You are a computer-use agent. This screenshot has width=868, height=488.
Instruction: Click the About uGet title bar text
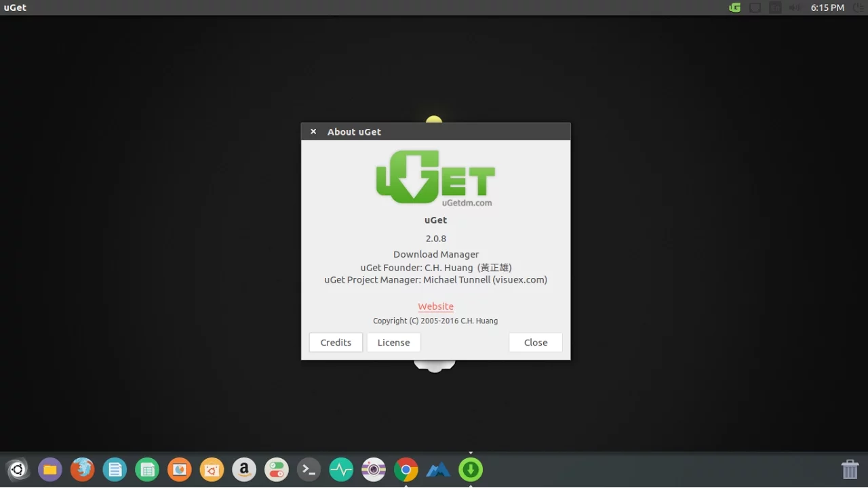pyautogui.click(x=354, y=131)
